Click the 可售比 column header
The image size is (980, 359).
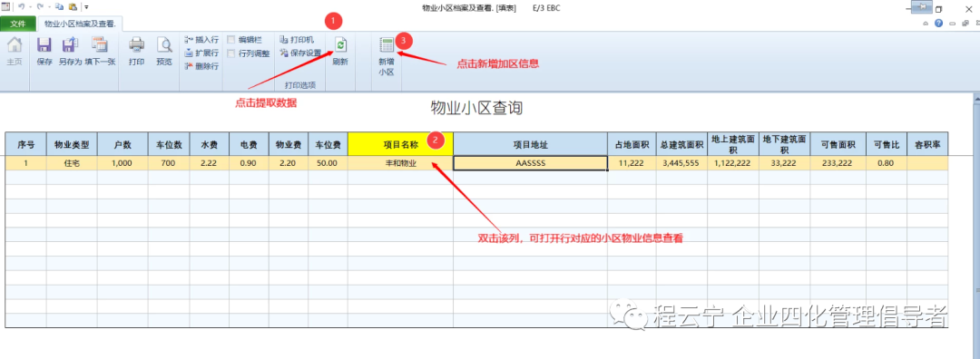pos(887,144)
